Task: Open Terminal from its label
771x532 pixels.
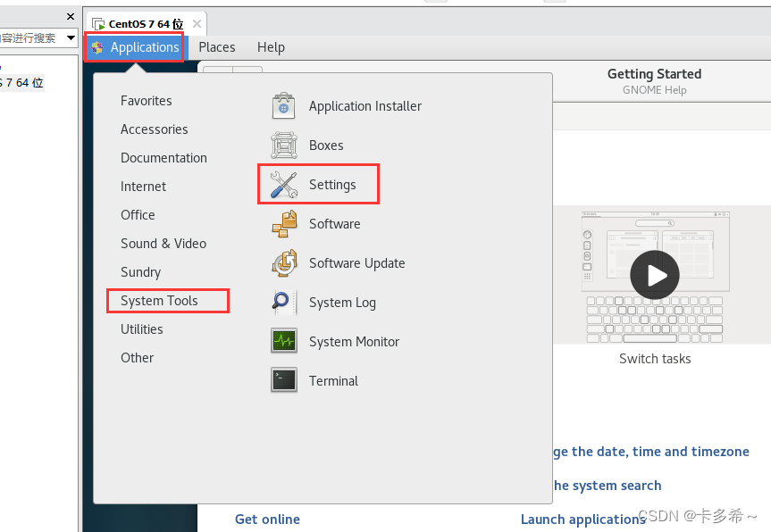Action: 333,381
